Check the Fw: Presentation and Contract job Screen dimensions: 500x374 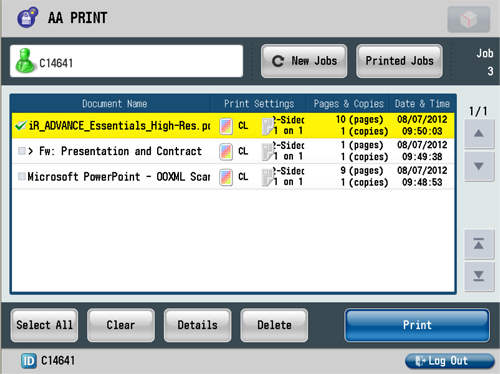22,151
